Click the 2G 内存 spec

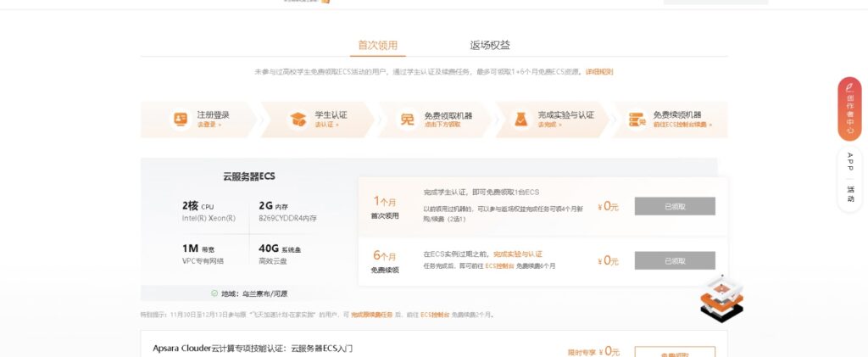(274, 206)
